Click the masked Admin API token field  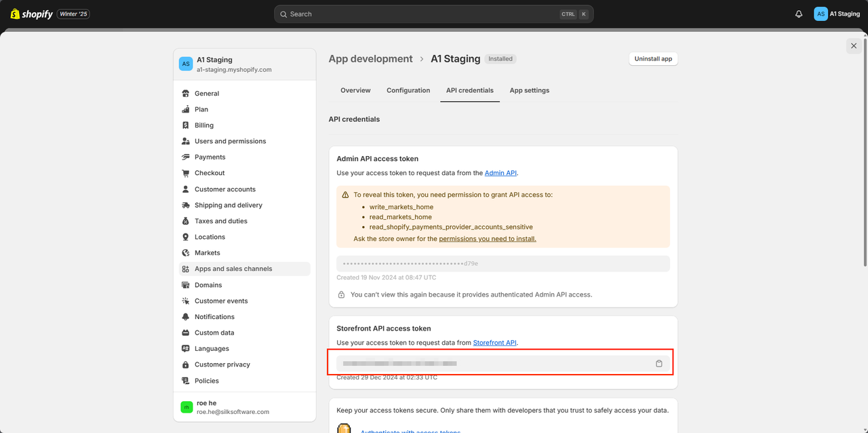503,263
